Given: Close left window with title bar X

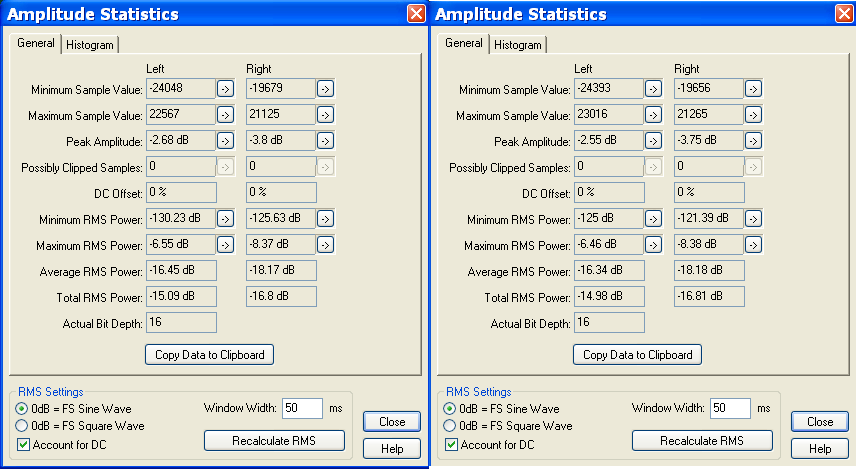Looking at the screenshot, I should pyautogui.click(x=416, y=14).
